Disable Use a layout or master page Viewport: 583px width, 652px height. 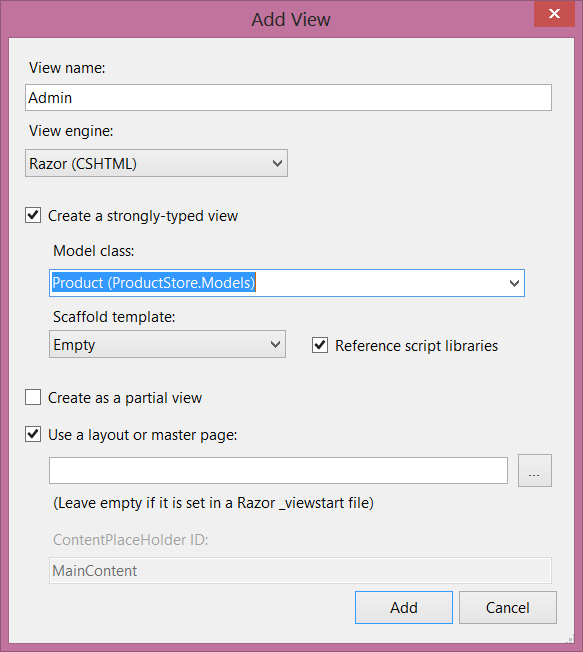pyautogui.click(x=33, y=434)
